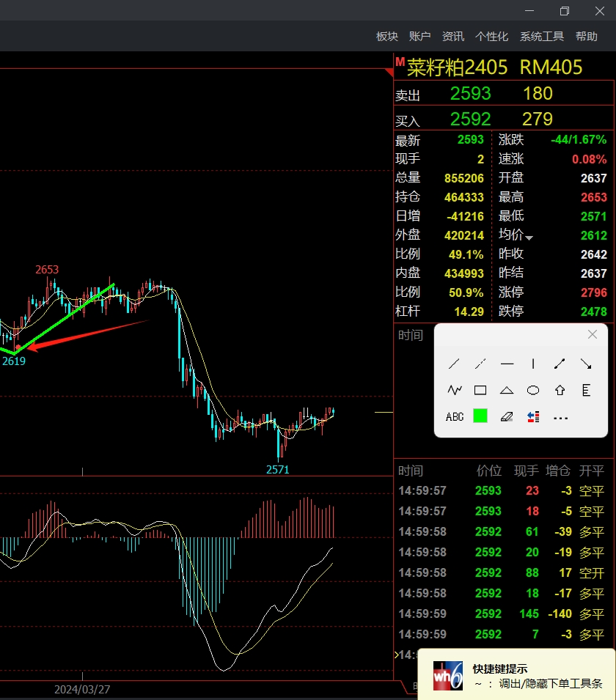
Task: Pick the horizontal line drawing tool
Action: 507,364
